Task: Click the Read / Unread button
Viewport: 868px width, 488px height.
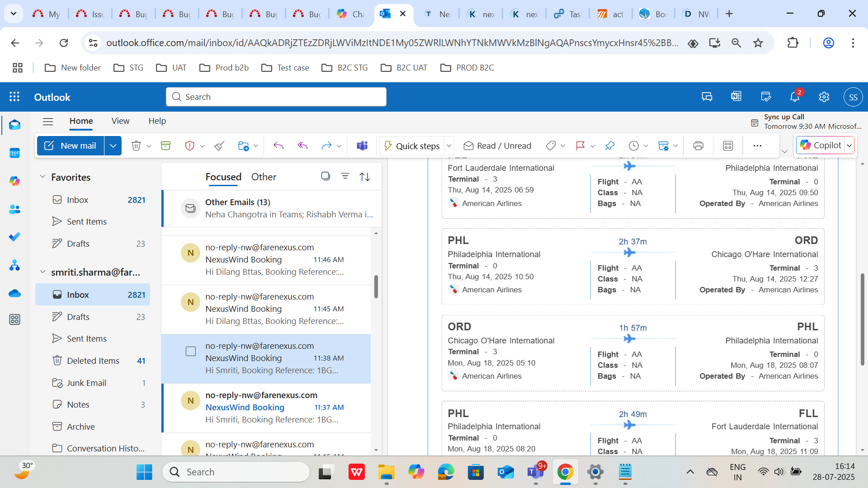Action: 497,145
